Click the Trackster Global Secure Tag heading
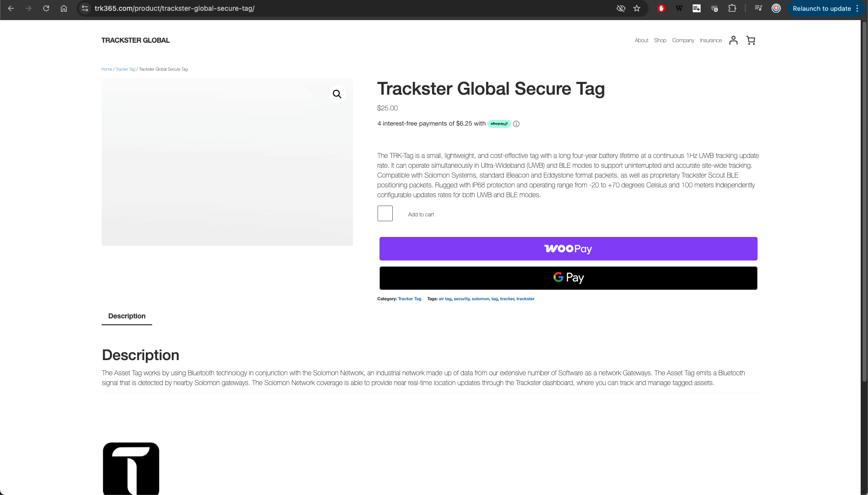Screen dimensions: 868x495 pyautogui.click(x=491, y=89)
